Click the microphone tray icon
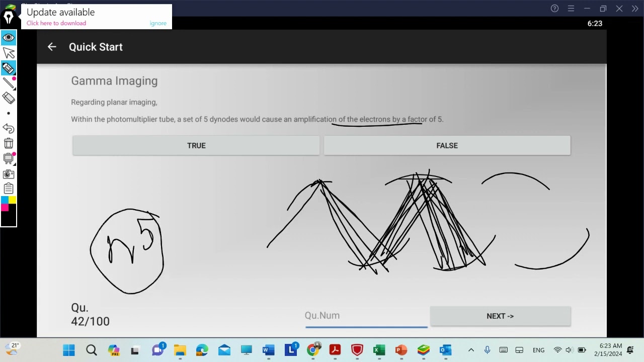The height and width of the screenshot is (362, 644). [x=487, y=350]
